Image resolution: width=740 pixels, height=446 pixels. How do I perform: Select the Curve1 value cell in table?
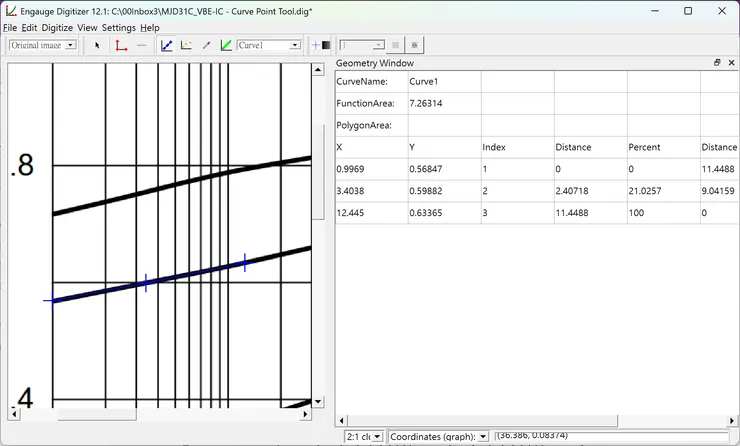click(x=445, y=81)
